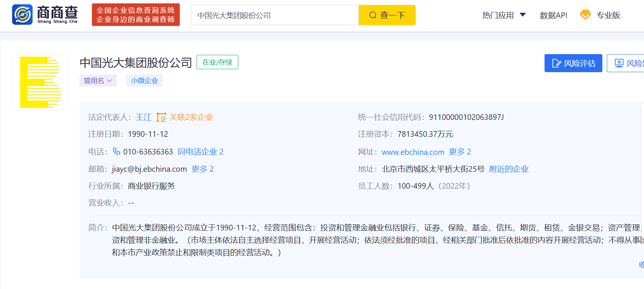Click the red 全国企业信息查询系统 banner
Viewport: 644px width, 289px height.
pos(135,15)
